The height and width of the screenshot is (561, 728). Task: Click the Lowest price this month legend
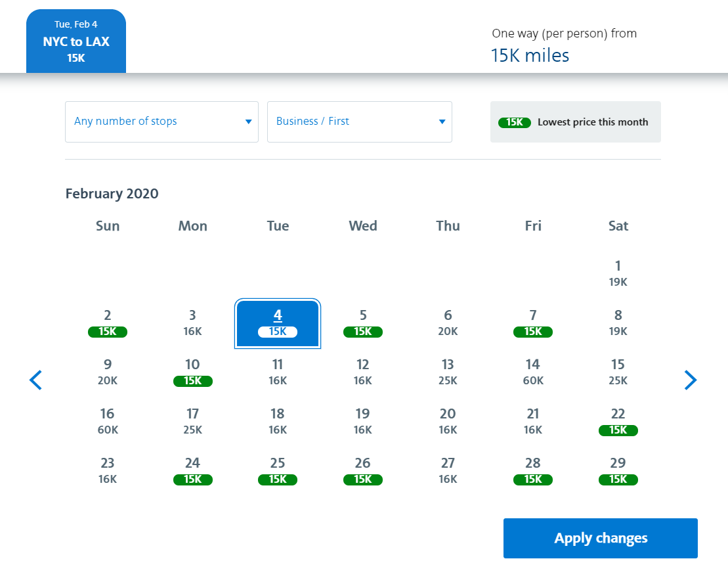coord(575,122)
